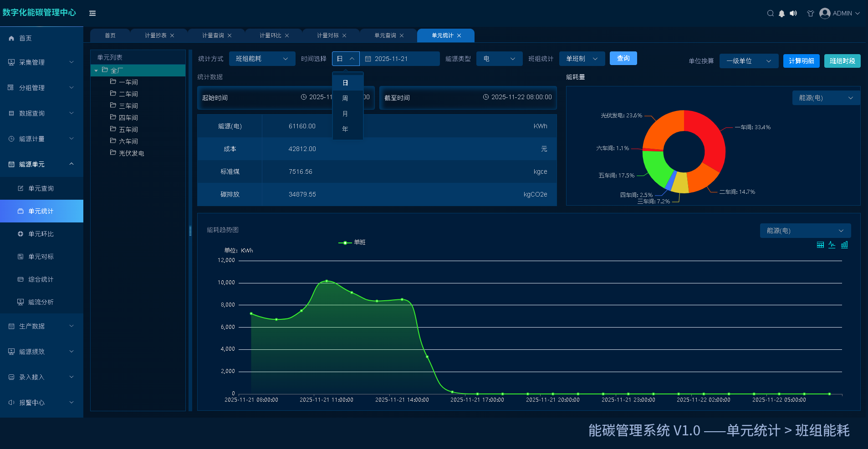
Task: Select 三车间 in the unit tree
Action: (x=128, y=106)
